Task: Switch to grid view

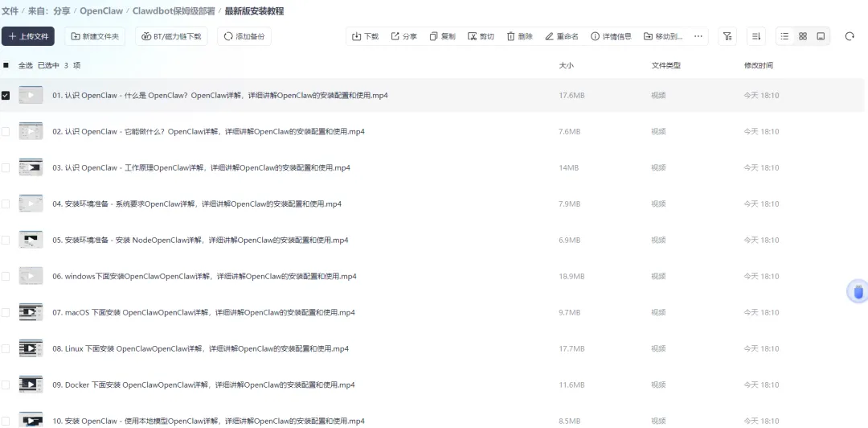Action: (803, 36)
